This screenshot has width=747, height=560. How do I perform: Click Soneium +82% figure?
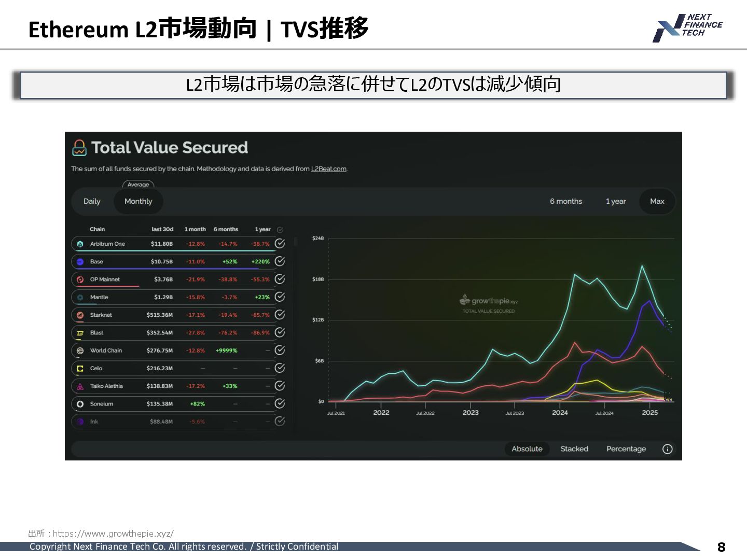click(x=197, y=404)
